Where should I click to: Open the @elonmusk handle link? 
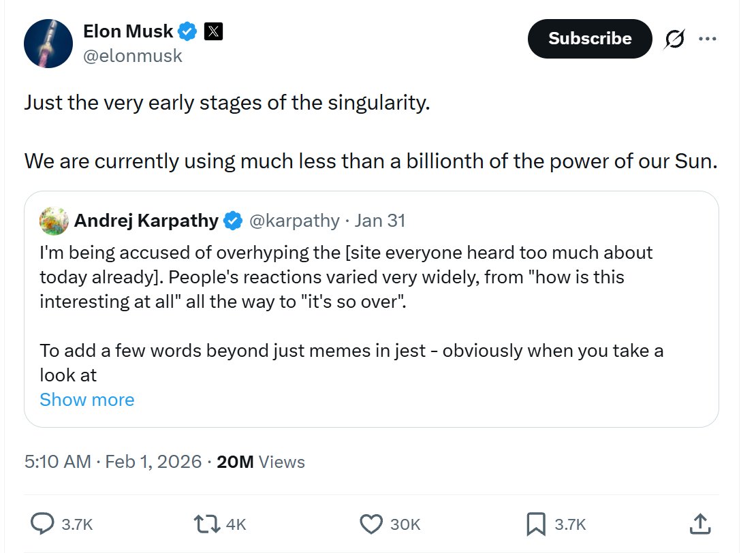click(x=132, y=56)
